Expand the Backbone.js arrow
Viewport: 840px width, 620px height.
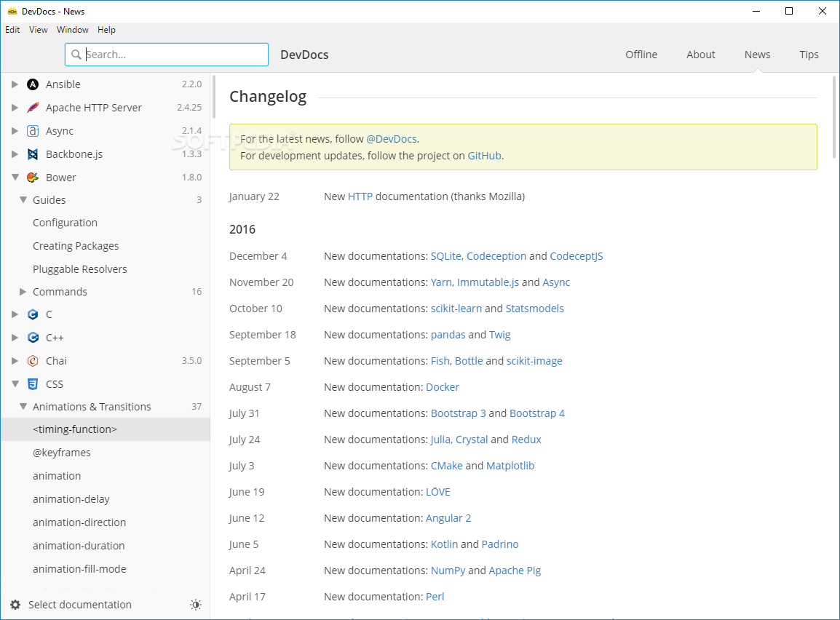(x=15, y=154)
